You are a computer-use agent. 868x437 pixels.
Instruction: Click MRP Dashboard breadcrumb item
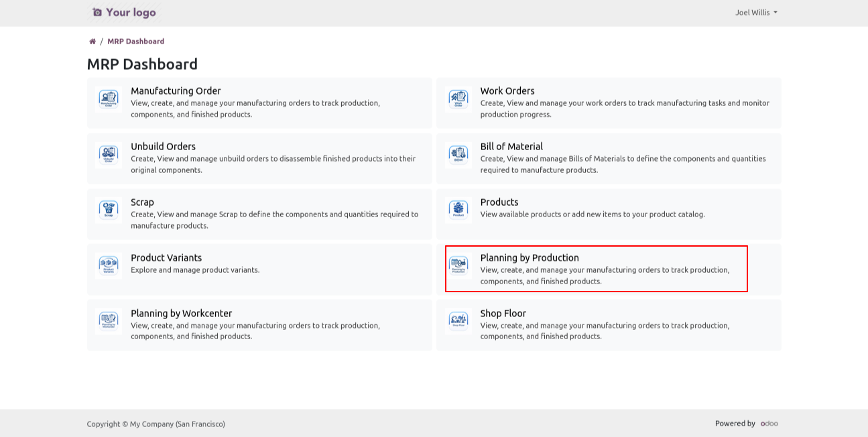pyautogui.click(x=135, y=42)
